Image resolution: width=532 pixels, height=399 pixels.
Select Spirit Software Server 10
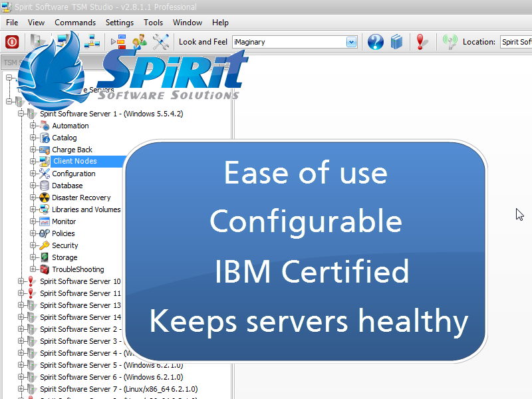[x=80, y=281]
